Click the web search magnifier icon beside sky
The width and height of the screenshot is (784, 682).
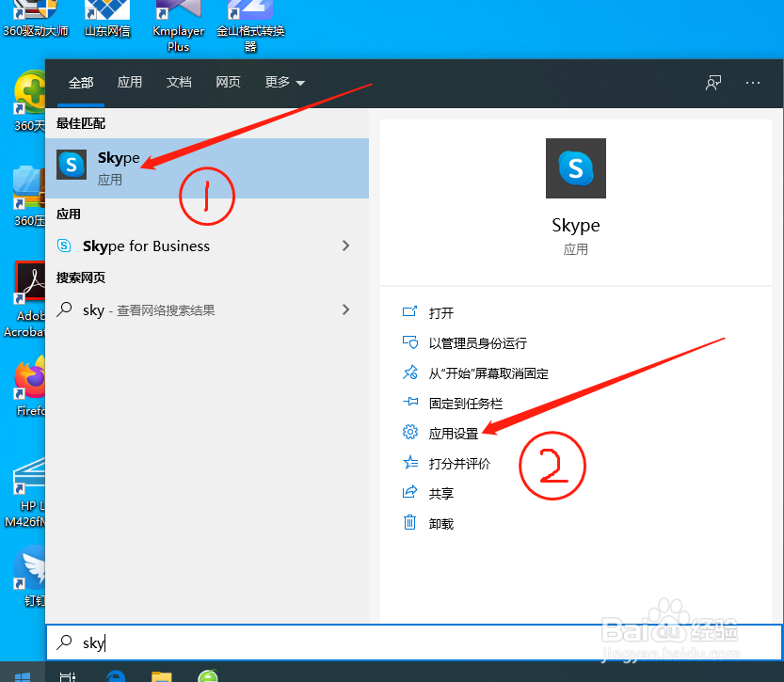point(65,309)
